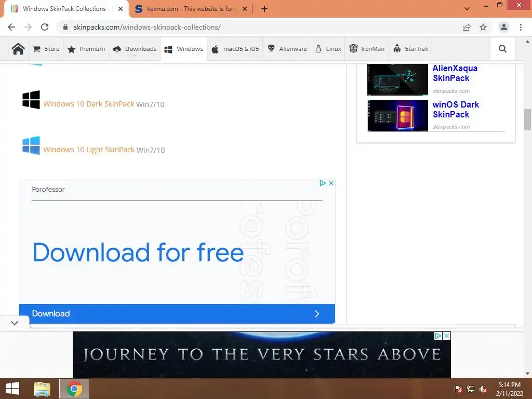Go to the skinpacks home icon
This screenshot has height=399, width=532.
point(18,49)
